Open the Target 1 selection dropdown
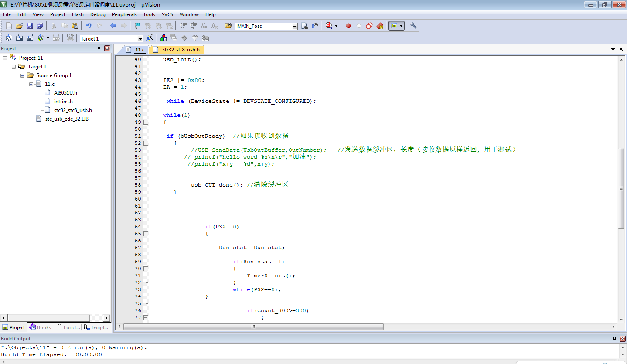 [140, 39]
